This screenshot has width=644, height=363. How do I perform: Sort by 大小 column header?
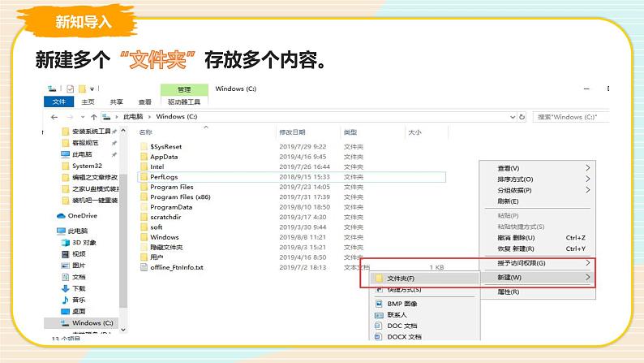(414, 132)
